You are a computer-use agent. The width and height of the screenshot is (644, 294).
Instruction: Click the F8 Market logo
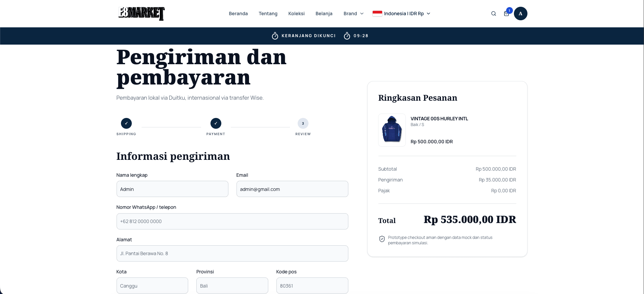click(141, 14)
